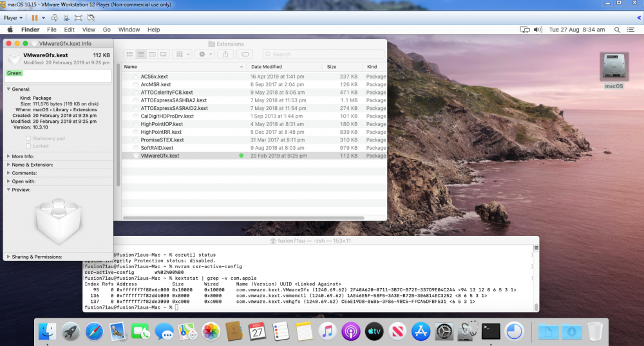Open System Preferences from the Dock
Screen dimensions: 644x346
444,331
